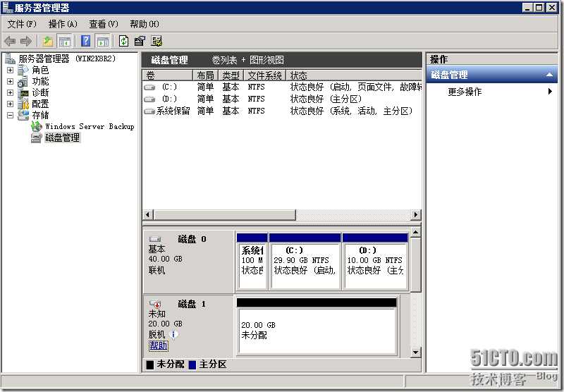The height and width of the screenshot is (392, 564).
Task: Toggle the action pane toolbar icon
Action: [103, 42]
